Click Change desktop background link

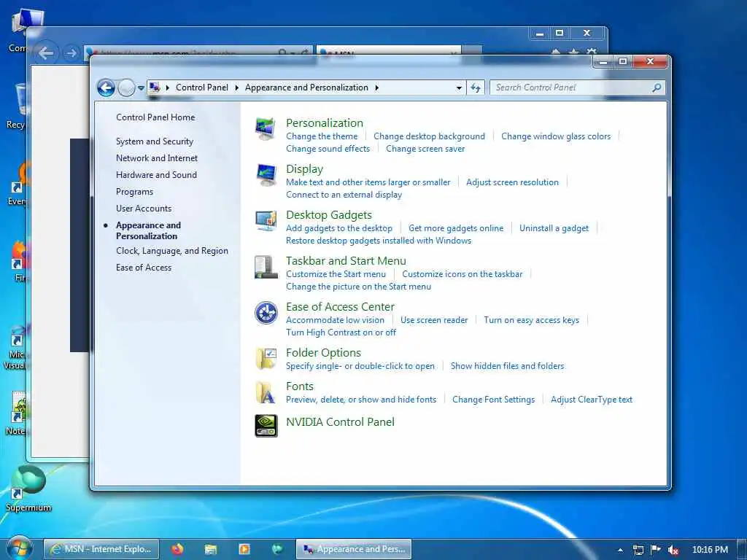point(429,136)
